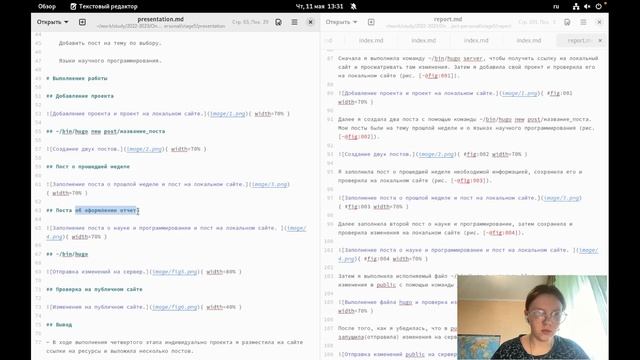Open the volume icon in top bar
This screenshot has width=640, height=360.
[587, 6]
